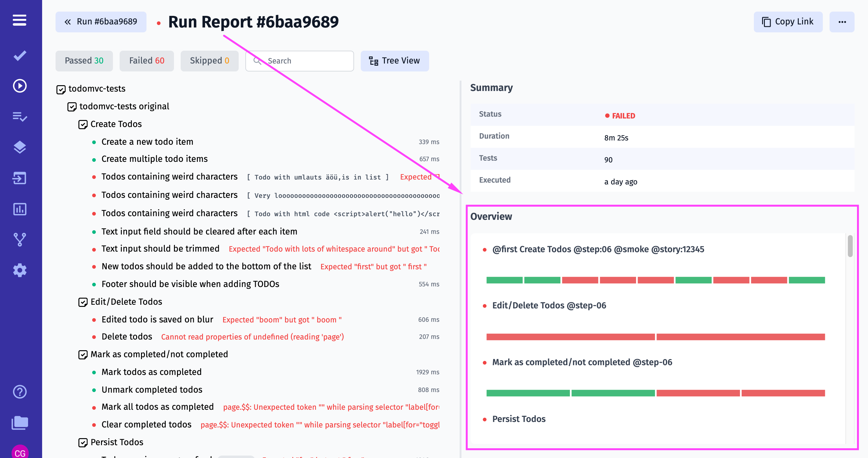
Task: Filter by Failed 60 tests
Action: point(146,61)
